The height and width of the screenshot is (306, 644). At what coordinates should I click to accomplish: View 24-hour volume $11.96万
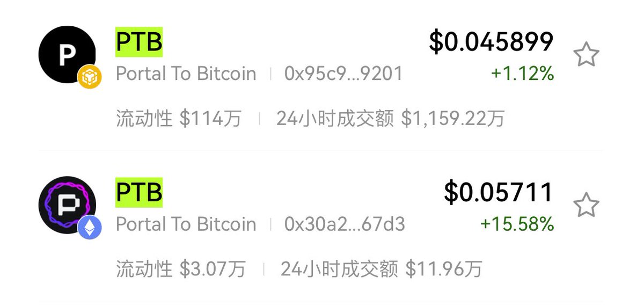pyautogui.click(x=382, y=269)
